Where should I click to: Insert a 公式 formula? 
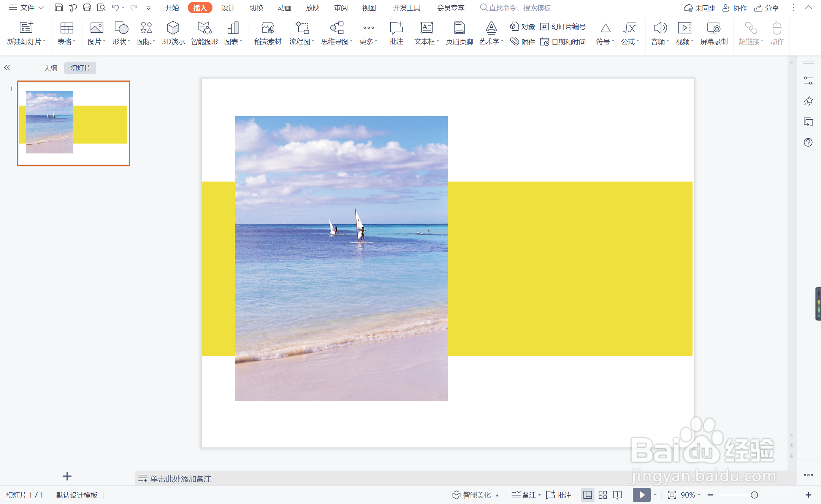pos(630,33)
